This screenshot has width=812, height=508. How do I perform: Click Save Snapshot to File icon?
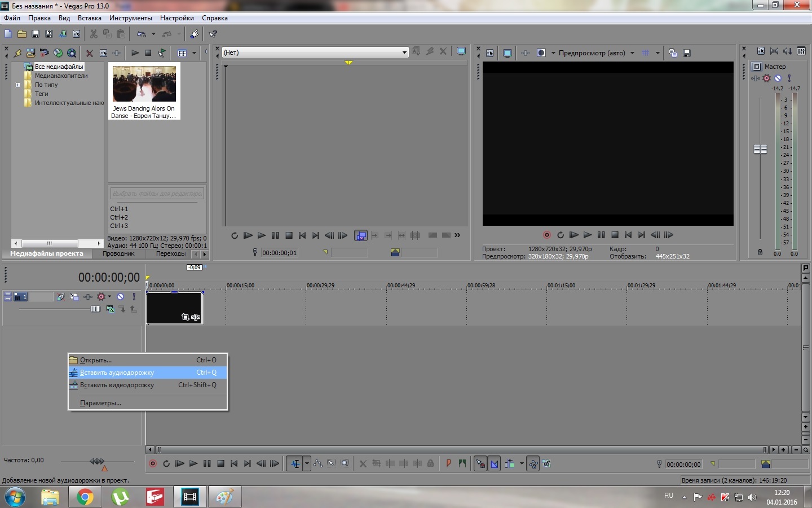click(687, 53)
